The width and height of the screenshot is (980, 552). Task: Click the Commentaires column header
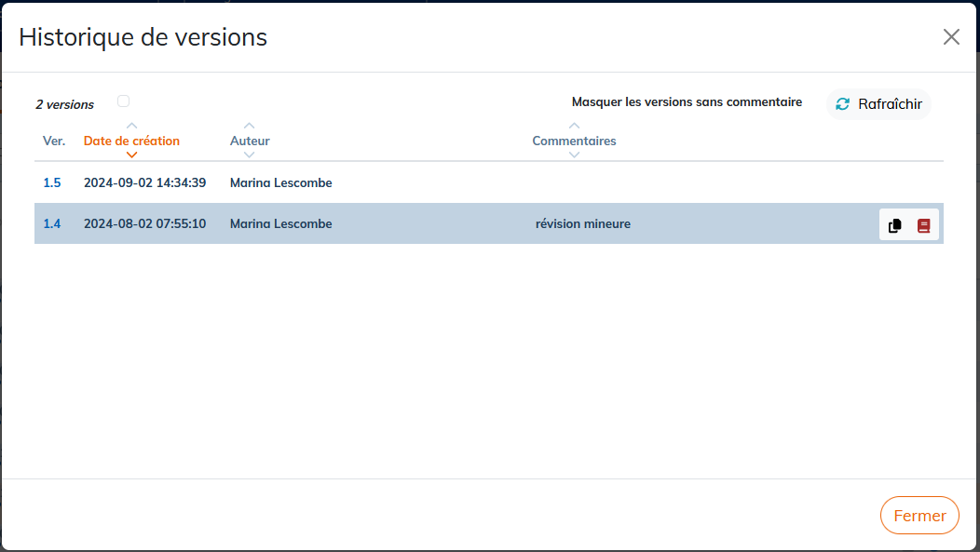point(574,141)
